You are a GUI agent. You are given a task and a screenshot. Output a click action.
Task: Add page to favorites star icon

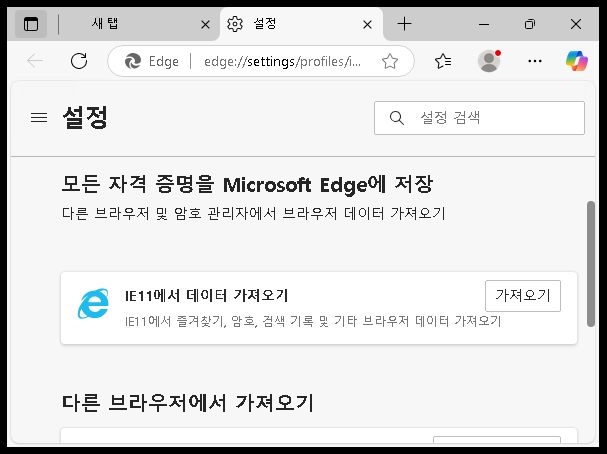[x=389, y=61]
